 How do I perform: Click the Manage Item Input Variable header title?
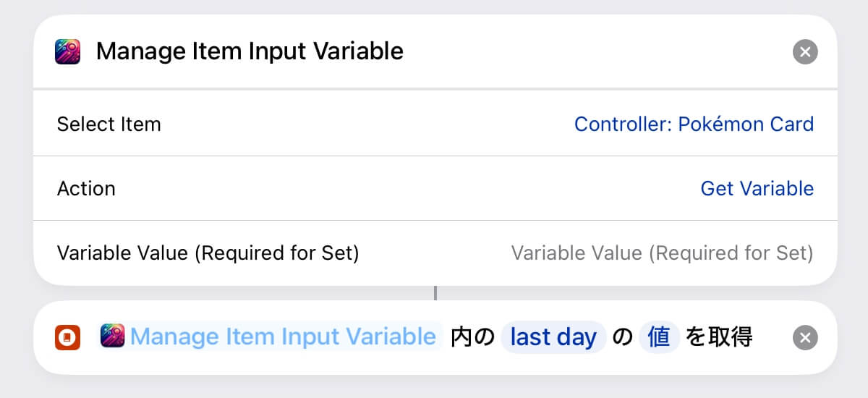tap(250, 52)
